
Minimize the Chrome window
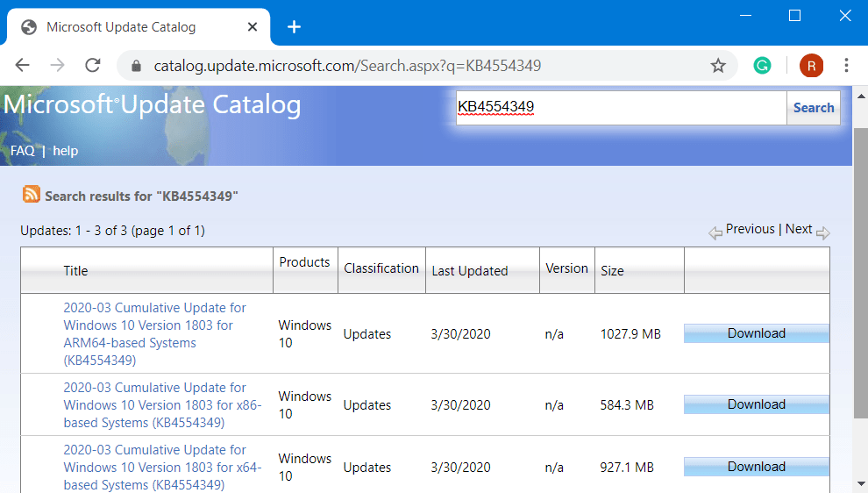[745, 16]
